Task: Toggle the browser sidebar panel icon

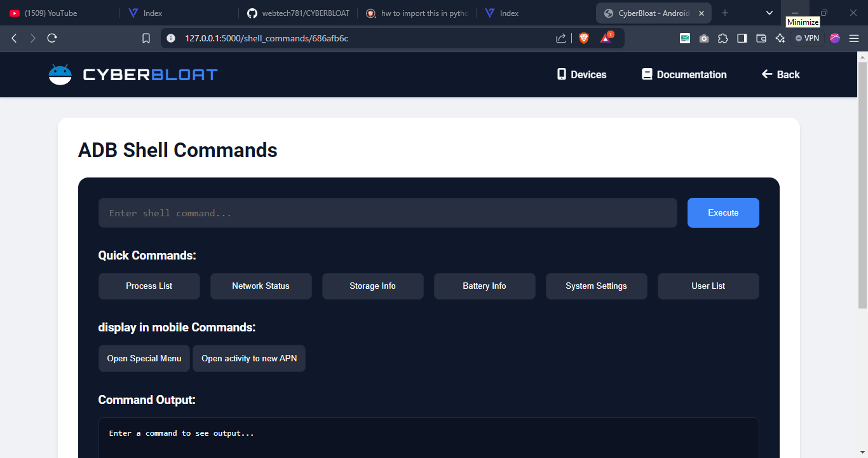Action: click(742, 38)
